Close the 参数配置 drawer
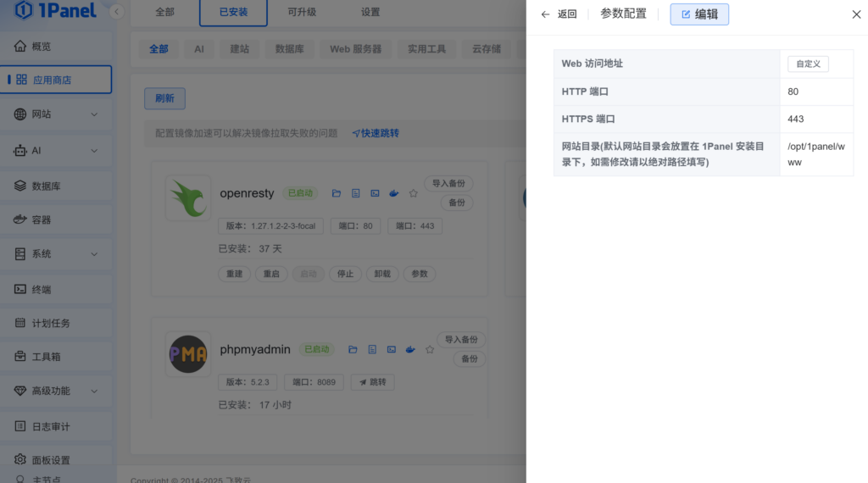 point(856,14)
